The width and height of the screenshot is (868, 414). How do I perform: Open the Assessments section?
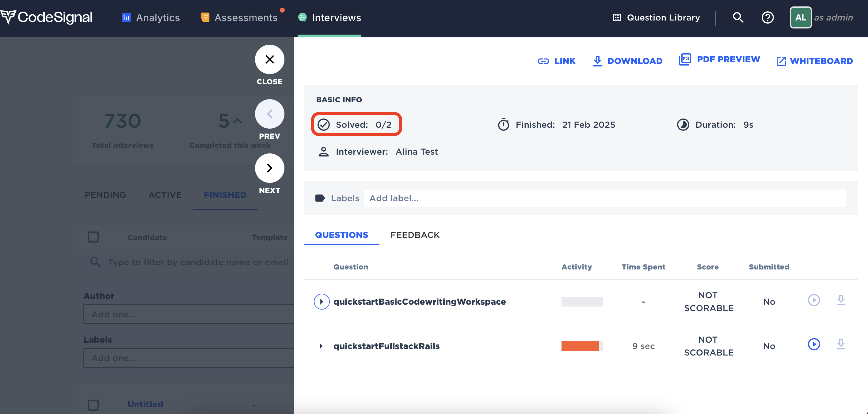coord(239,17)
